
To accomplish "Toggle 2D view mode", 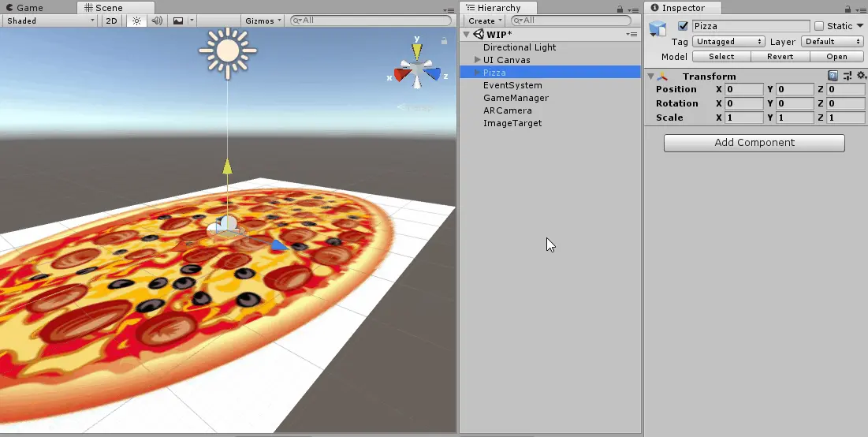I will [x=111, y=21].
